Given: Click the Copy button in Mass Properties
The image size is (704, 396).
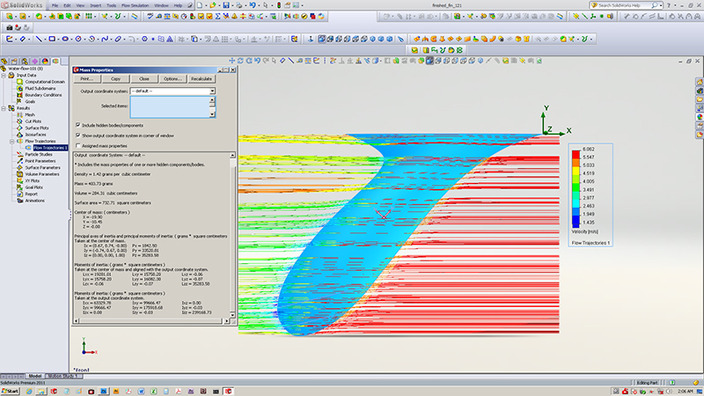Looking at the screenshot, I should 115,79.
